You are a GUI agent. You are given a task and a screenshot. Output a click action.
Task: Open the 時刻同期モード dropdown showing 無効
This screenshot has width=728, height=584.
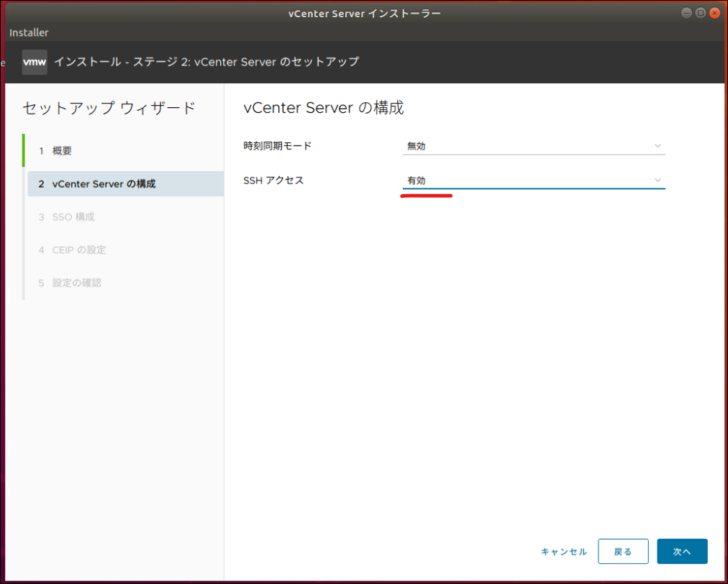[534, 146]
